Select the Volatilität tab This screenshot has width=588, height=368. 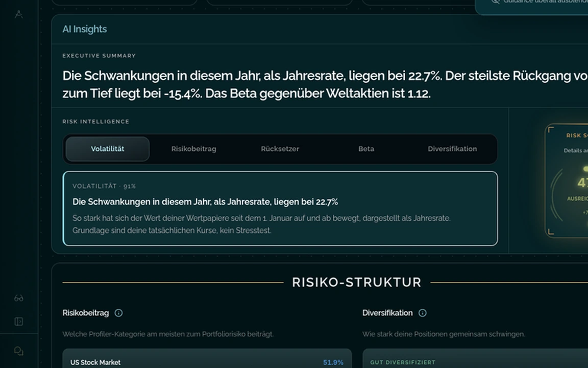[x=108, y=149]
